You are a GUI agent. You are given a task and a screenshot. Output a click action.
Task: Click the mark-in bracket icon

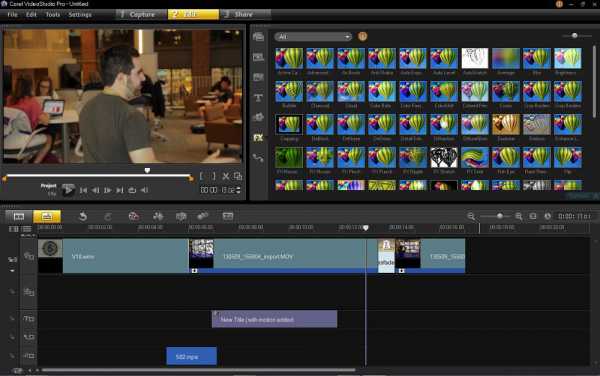tap(202, 176)
